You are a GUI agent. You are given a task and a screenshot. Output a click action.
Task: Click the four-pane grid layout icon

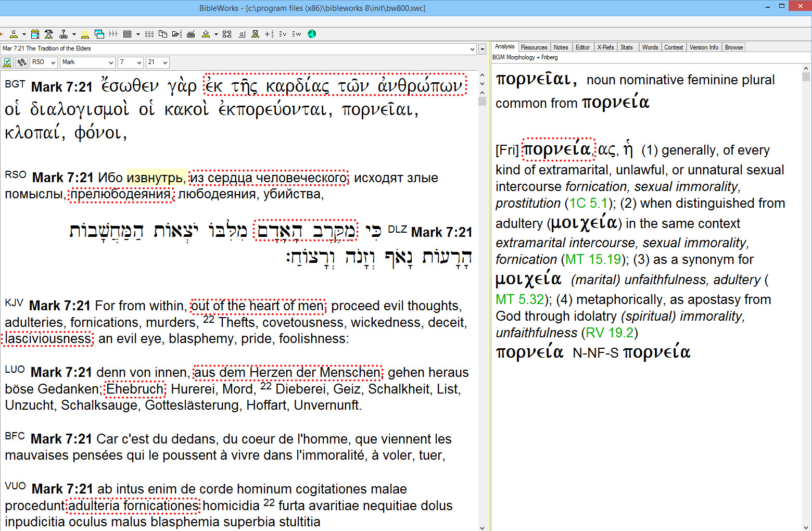pyautogui.click(x=127, y=34)
